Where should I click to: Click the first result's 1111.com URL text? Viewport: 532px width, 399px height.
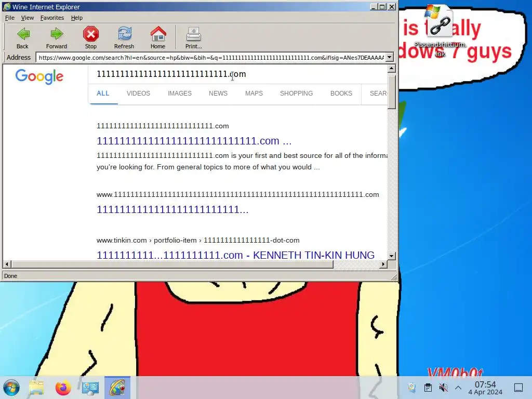click(x=163, y=126)
